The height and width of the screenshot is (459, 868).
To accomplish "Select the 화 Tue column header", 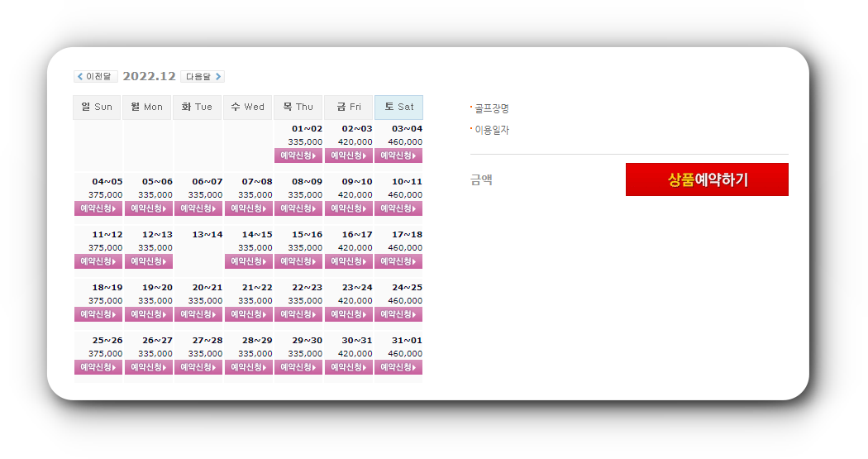I will point(197,107).
